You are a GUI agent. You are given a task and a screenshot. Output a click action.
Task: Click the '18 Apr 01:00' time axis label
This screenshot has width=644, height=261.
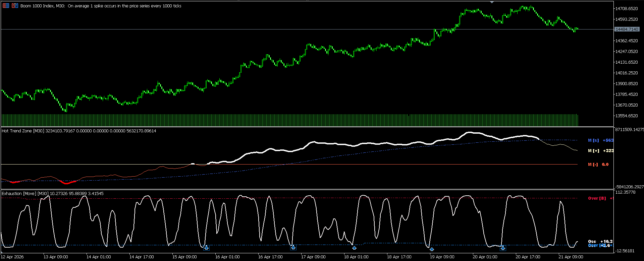click(x=356, y=257)
